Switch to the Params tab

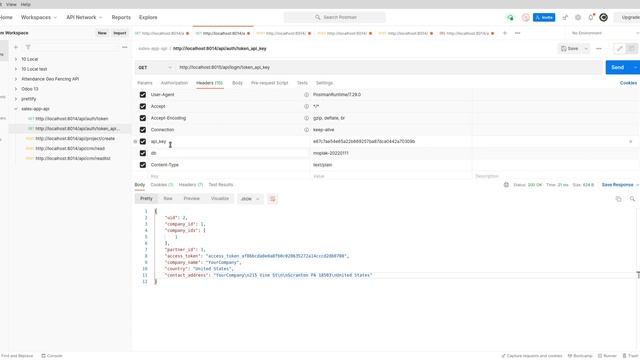(144, 83)
